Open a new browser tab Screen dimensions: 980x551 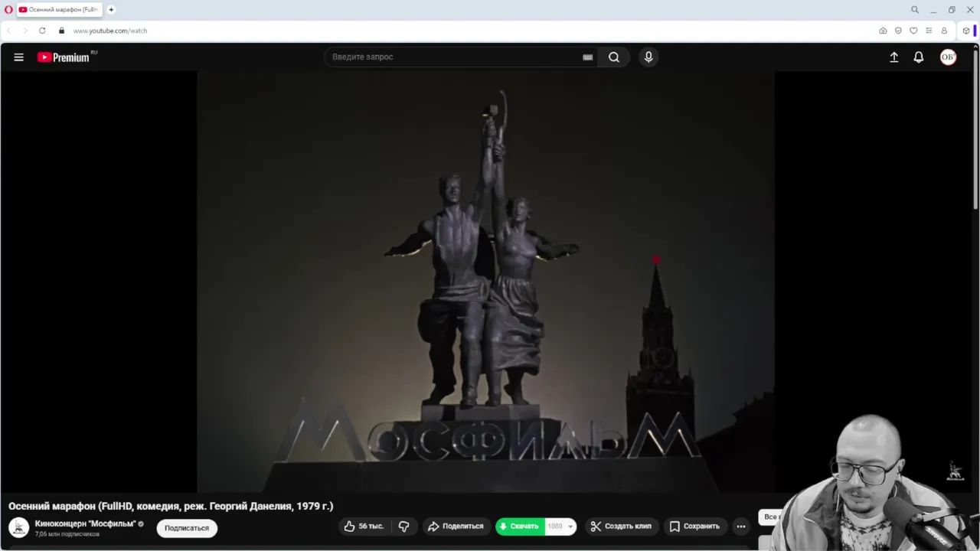coord(111,10)
